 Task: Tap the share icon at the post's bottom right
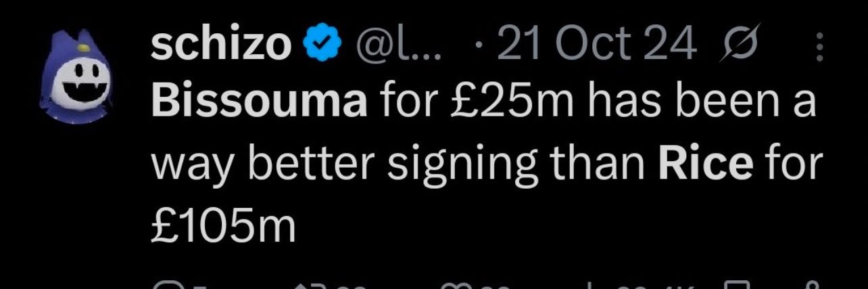coord(812,284)
